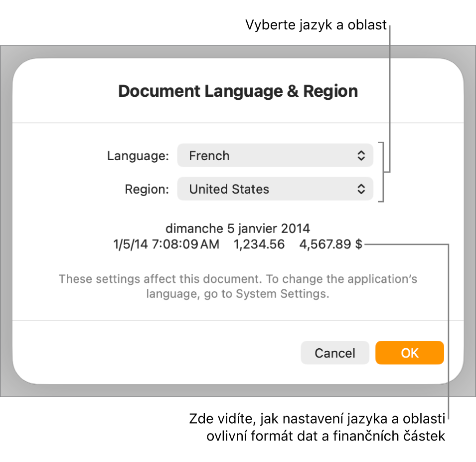Confirm settings with the OK button

(x=409, y=353)
